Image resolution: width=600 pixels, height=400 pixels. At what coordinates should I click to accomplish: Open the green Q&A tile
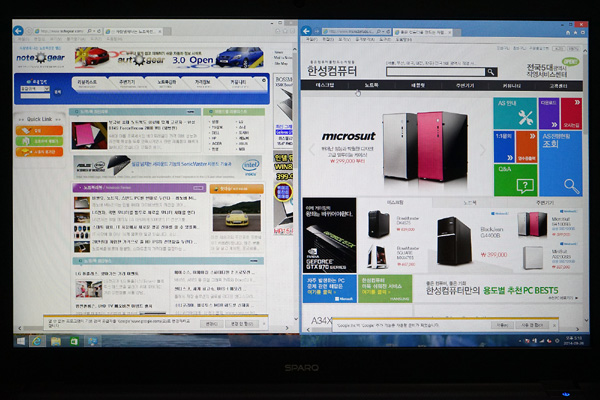tap(515, 180)
